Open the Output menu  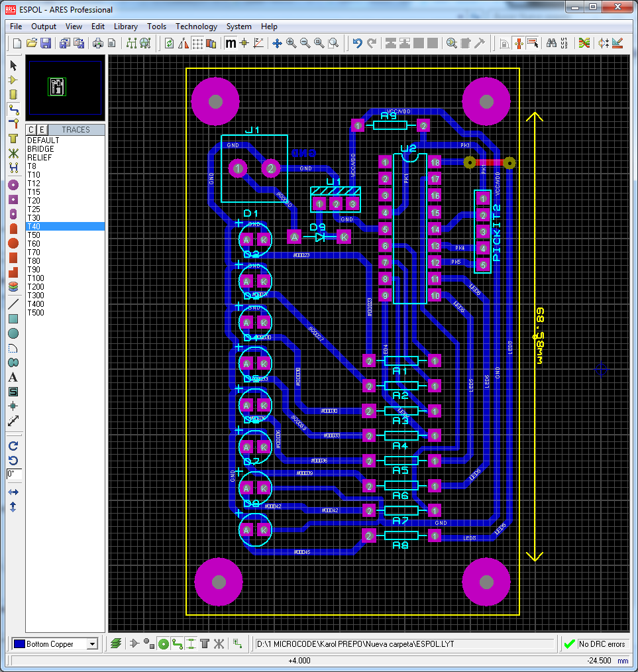tap(44, 27)
